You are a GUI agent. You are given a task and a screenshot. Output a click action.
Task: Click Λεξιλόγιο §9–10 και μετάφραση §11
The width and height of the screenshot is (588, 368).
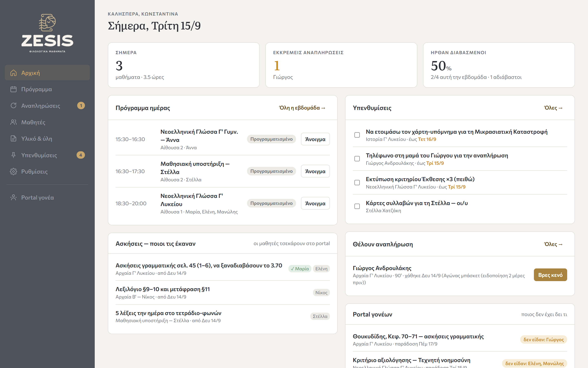click(x=163, y=289)
